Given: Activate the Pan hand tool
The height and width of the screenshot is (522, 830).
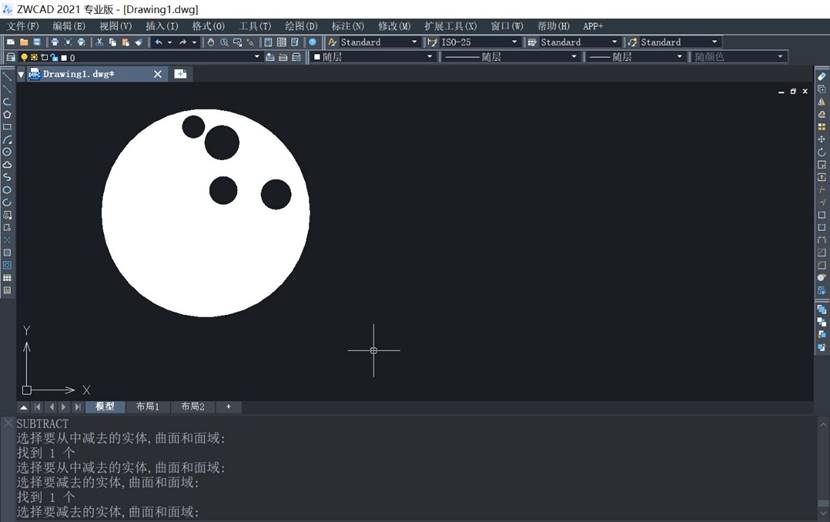Looking at the screenshot, I should pyautogui.click(x=210, y=42).
